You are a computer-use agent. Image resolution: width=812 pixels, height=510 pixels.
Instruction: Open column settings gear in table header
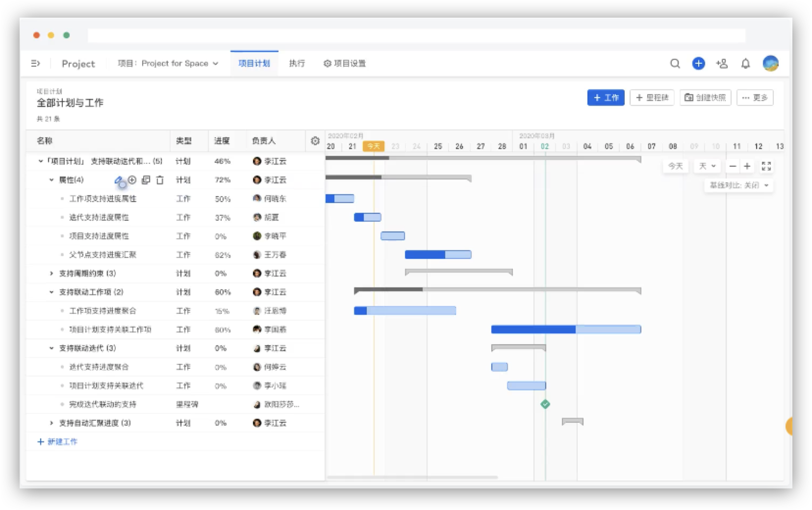click(x=315, y=141)
